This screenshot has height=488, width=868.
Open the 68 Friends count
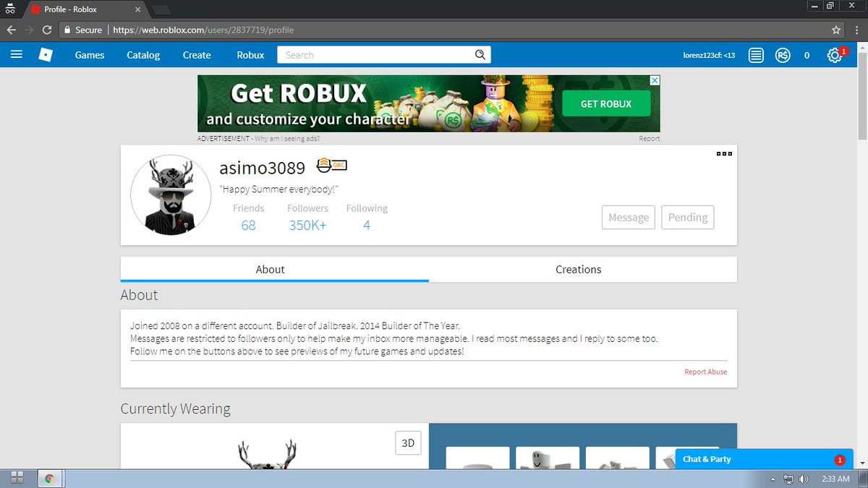pos(248,225)
